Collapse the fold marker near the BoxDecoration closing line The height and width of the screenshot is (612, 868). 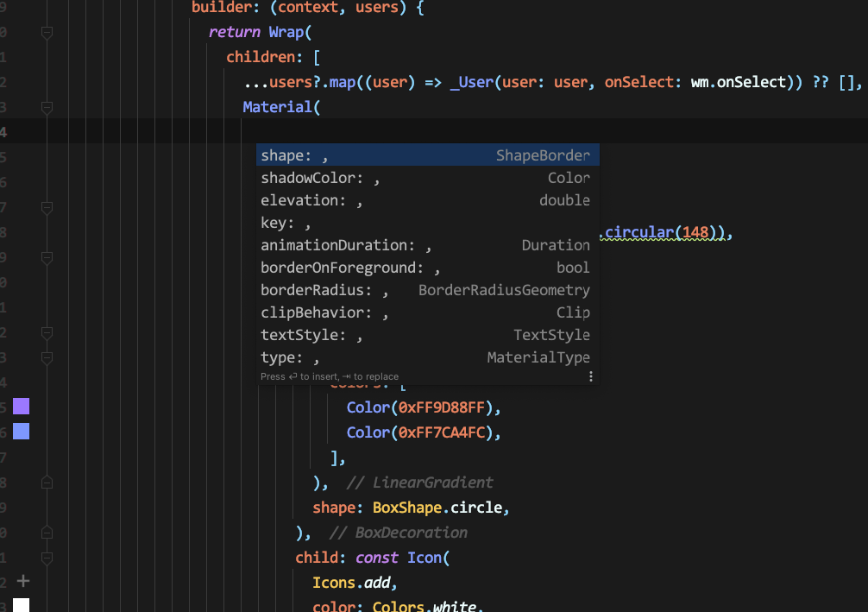[47, 533]
